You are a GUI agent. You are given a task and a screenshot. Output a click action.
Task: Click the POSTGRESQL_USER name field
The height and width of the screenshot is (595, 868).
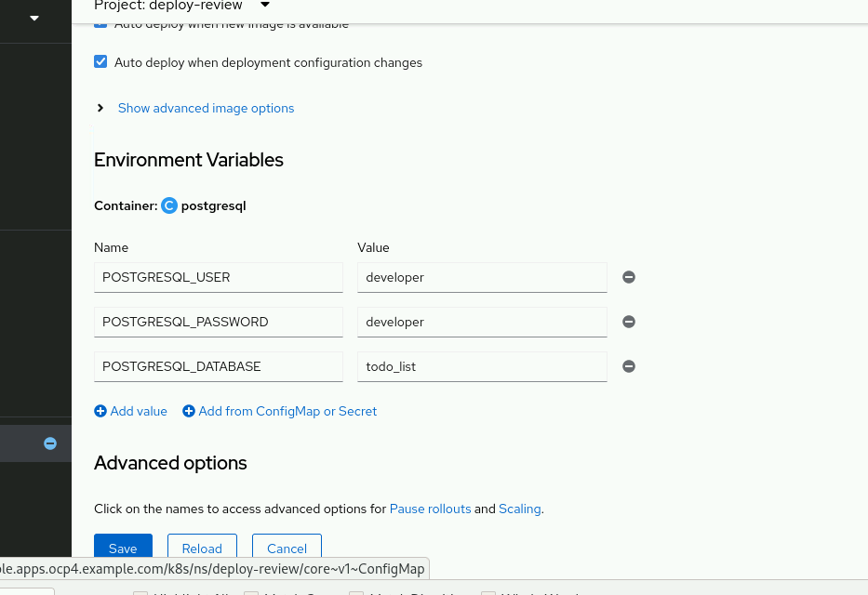click(219, 277)
